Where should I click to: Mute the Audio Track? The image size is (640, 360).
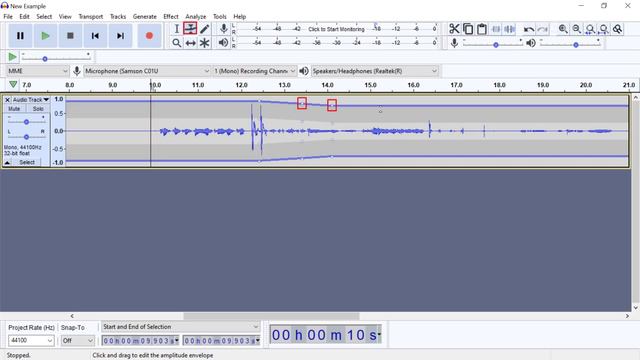(x=14, y=109)
